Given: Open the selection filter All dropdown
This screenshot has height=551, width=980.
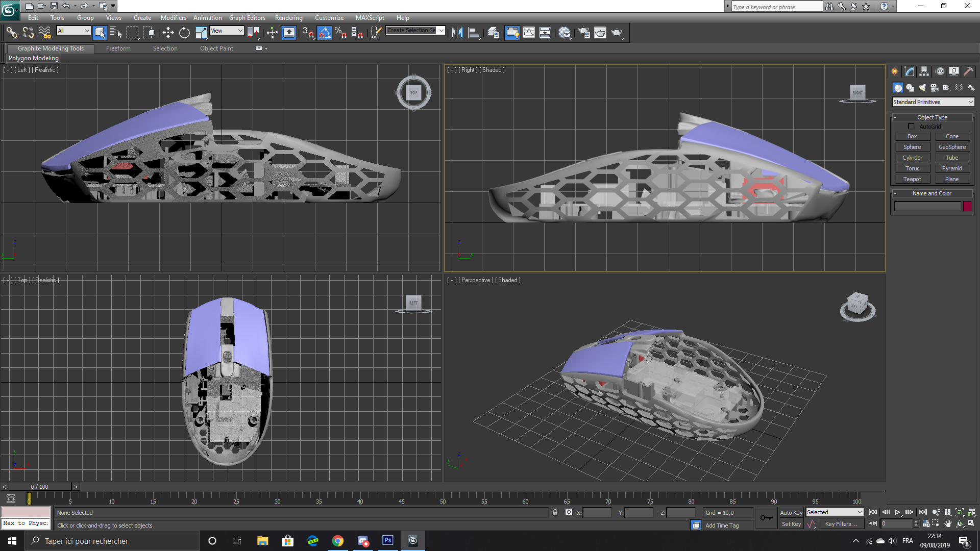Looking at the screenshot, I should point(73,31).
